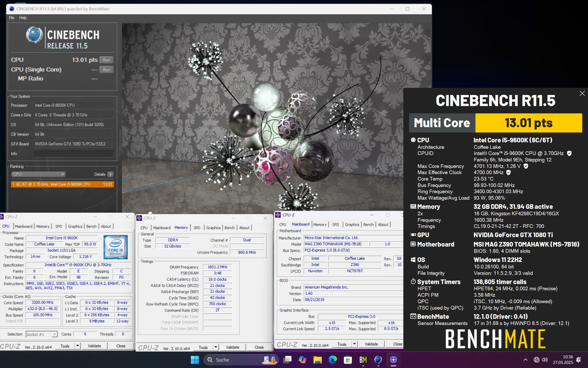The image size is (588, 368).
Task: Click Processor field Intel Core i5-9600K CPU
Action: 73,105
